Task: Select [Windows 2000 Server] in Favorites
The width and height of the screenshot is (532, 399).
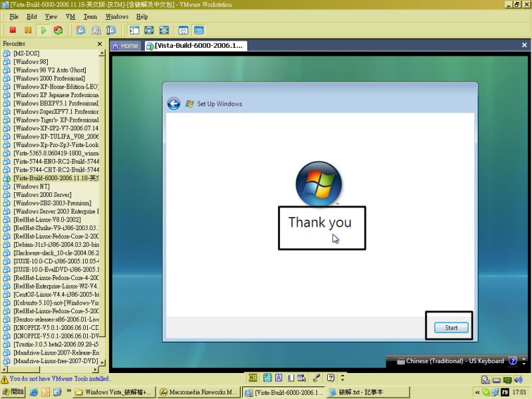Action: (x=42, y=194)
